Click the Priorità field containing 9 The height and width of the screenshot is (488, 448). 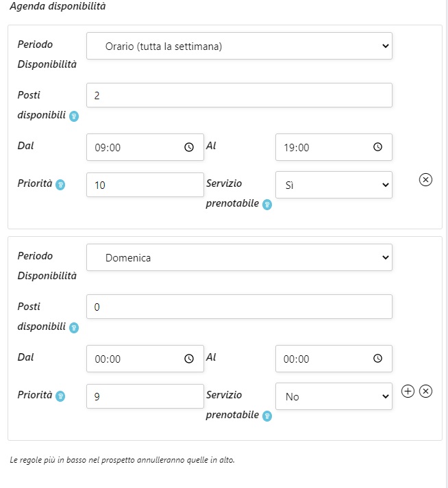tap(145, 396)
